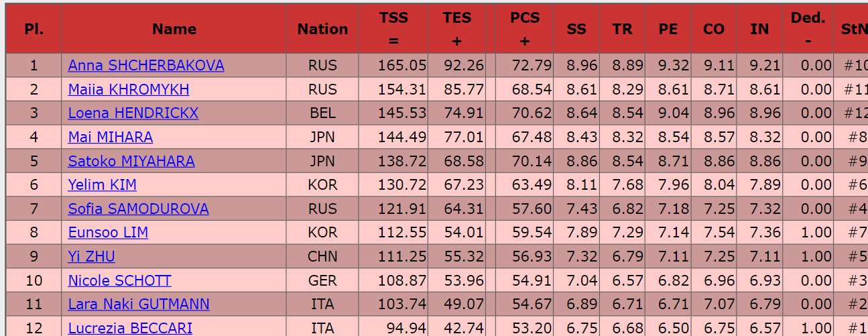The width and height of the screenshot is (868, 336).
Task: Open Yi ZHU skater link
Action: pyautogui.click(x=92, y=257)
